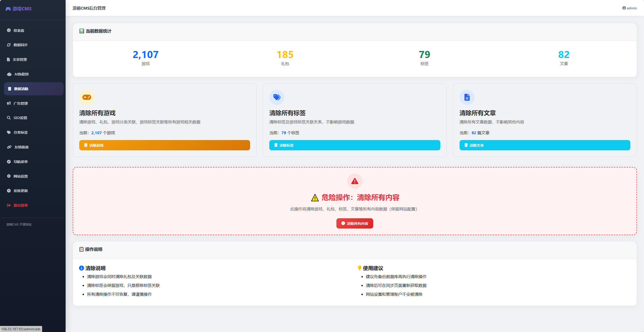Select 分类标签 menu item
Image resolution: width=644 pixels, height=332 pixels.
coord(34,132)
